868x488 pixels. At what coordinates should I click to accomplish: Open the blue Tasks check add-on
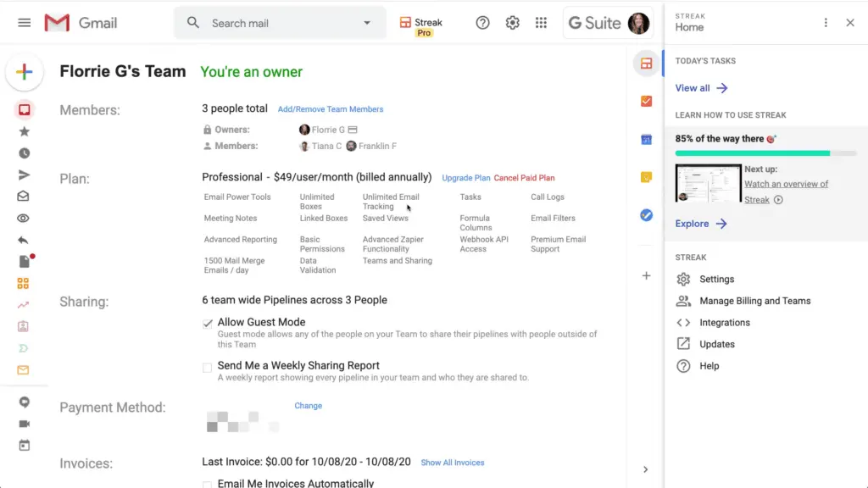click(x=646, y=215)
